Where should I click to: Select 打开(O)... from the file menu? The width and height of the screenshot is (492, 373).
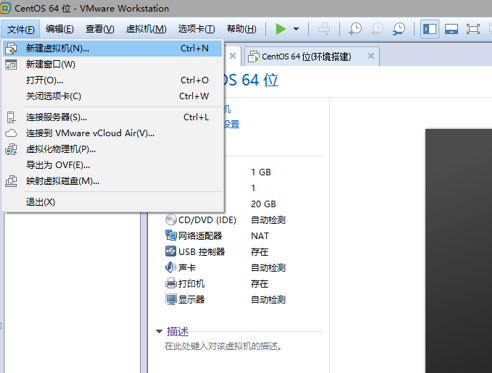click(x=113, y=80)
